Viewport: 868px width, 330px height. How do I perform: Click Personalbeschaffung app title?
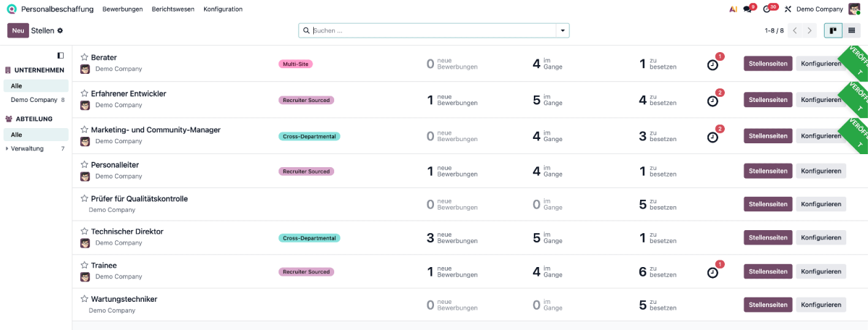pos(57,9)
